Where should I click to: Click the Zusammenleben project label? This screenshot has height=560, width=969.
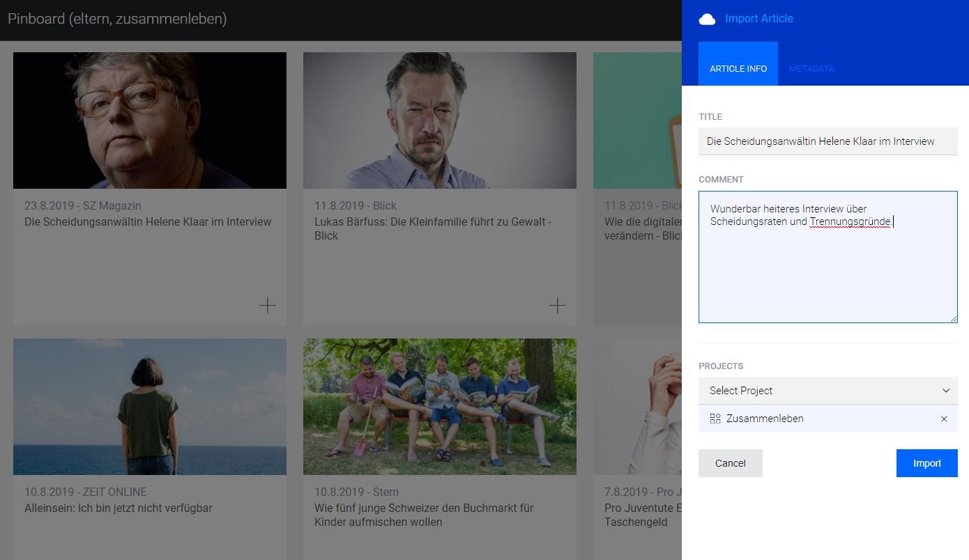pyautogui.click(x=765, y=419)
